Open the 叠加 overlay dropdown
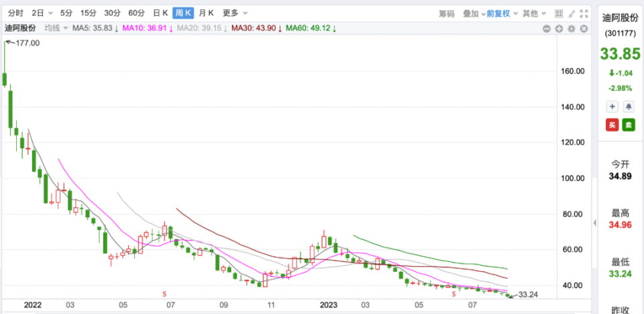644x314 pixels. tap(474, 13)
